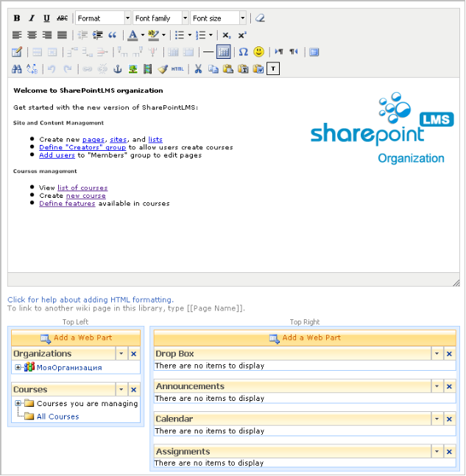Align text right
The image size is (466, 476).
[x=47, y=35]
